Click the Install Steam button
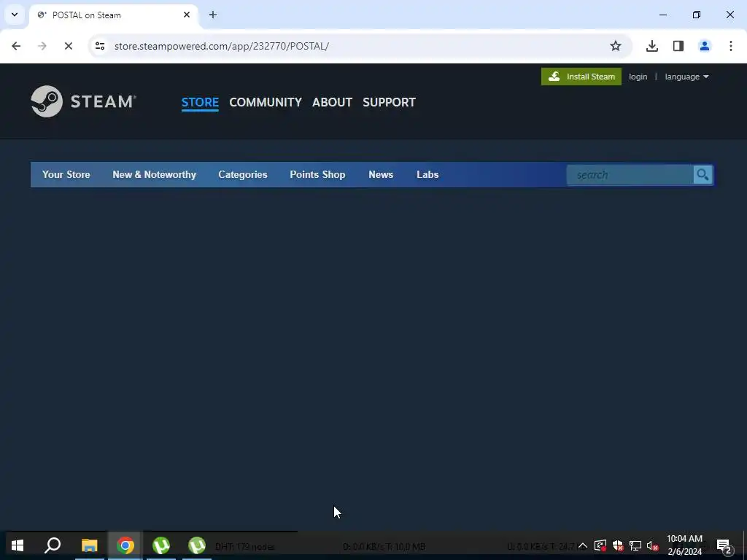 (581, 77)
